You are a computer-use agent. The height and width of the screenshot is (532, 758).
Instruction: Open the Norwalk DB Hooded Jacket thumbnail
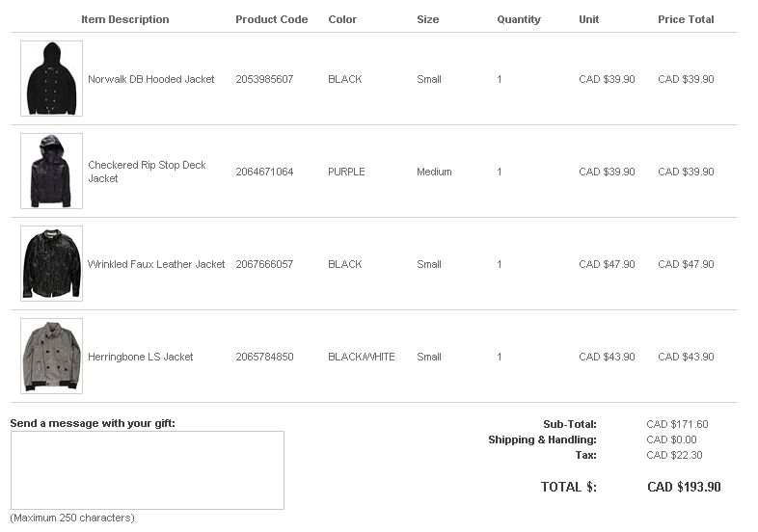tap(52, 78)
